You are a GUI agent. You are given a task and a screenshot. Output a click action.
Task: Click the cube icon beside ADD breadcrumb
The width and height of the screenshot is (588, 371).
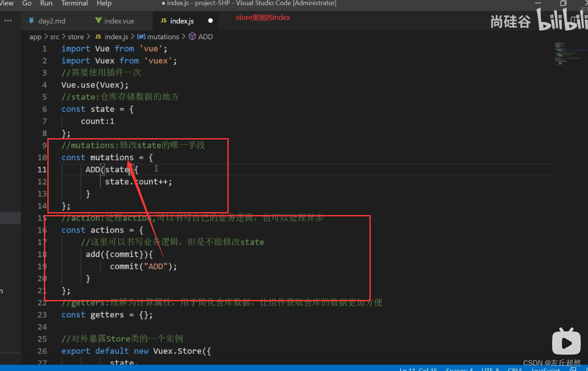pos(192,37)
